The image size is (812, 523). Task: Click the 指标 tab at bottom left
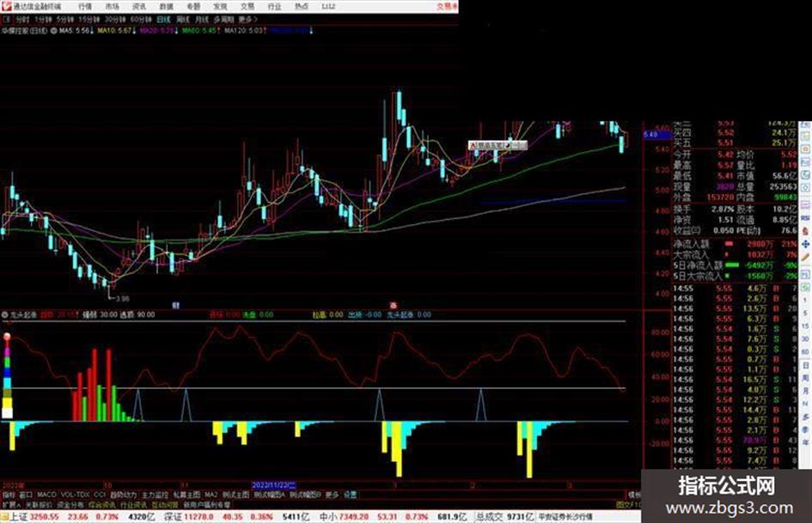(9, 495)
